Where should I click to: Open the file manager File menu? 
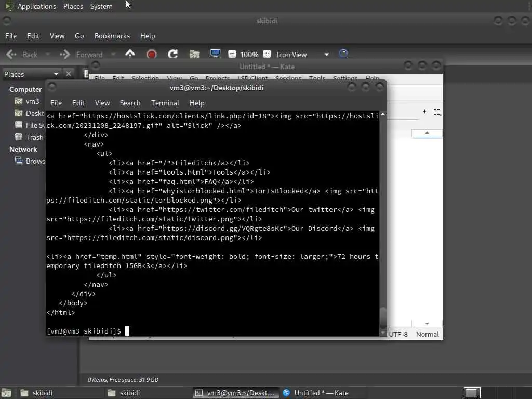[x=10, y=36]
